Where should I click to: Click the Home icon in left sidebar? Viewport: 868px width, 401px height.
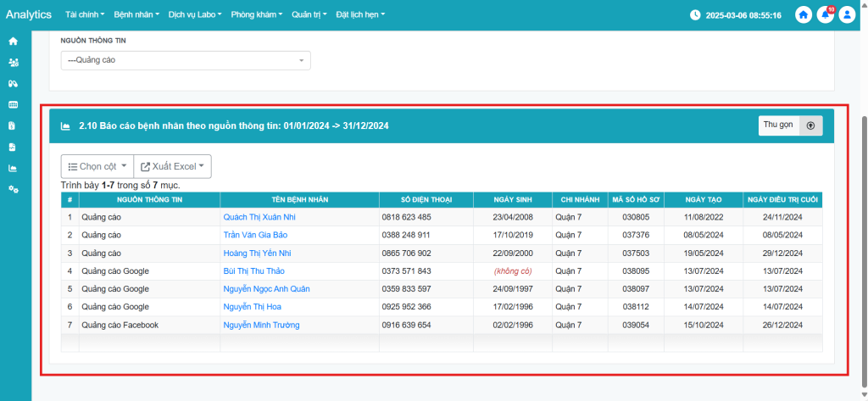[x=13, y=41]
